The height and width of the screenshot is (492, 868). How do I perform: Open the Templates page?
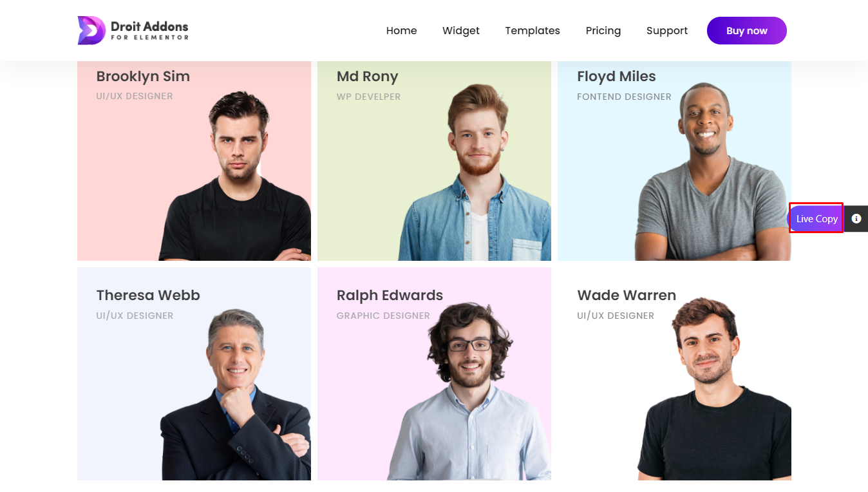533,31
